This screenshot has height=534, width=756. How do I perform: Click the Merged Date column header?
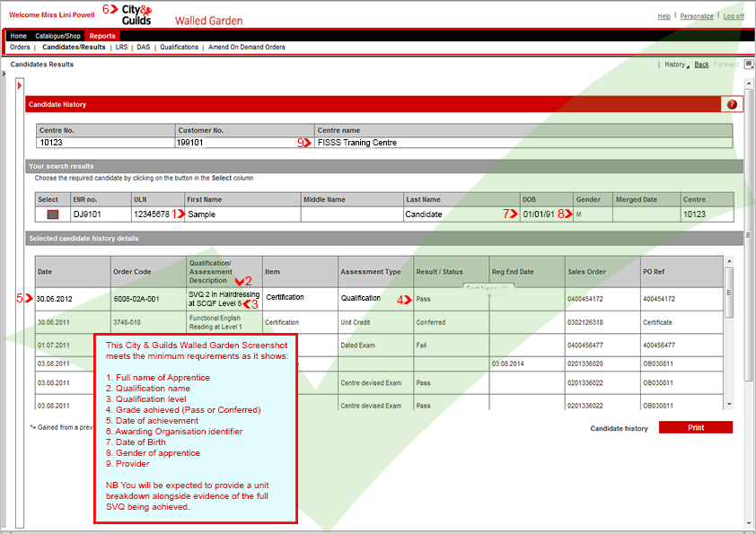[x=646, y=199]
